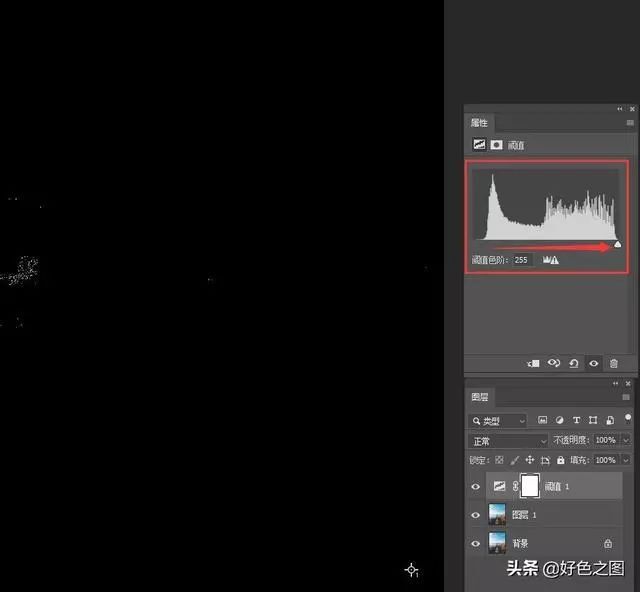Screen dimensions: 640x592
Task: Delete the adjustment layer via trash icon
Action: 614,363
